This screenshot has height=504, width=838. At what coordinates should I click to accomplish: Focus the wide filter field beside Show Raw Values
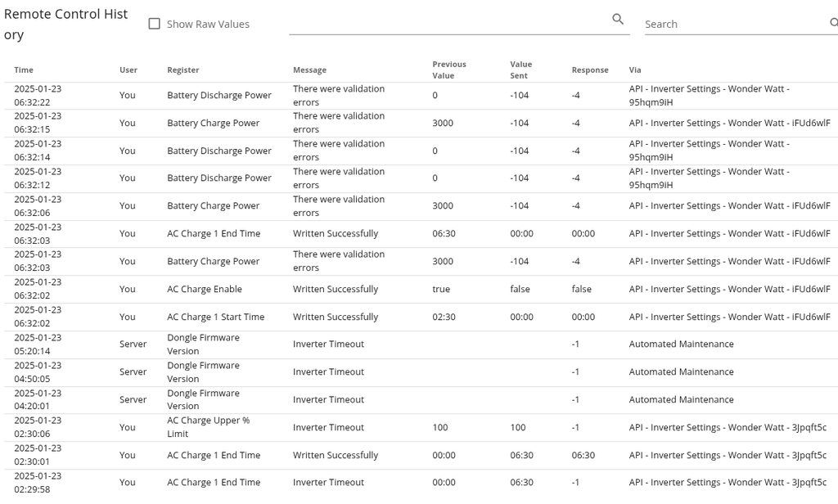tap(450, 22)
